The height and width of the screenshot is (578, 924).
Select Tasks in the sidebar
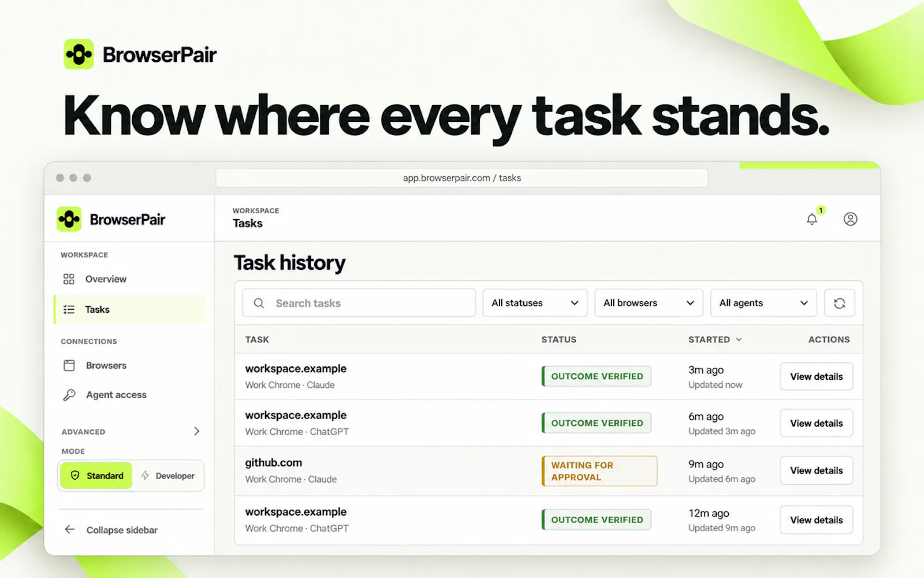(x=129, y=309)
